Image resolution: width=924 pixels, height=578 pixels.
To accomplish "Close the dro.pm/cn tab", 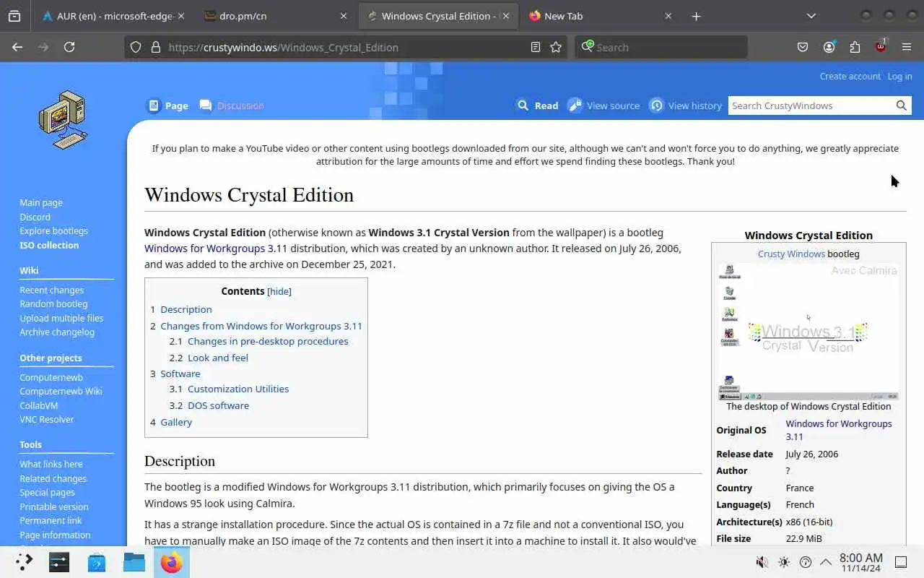I will click(x=344, y=16).
